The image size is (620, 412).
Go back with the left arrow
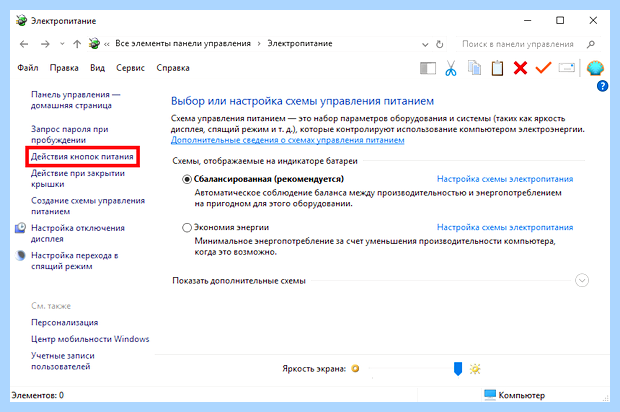[x=24, y=44]
